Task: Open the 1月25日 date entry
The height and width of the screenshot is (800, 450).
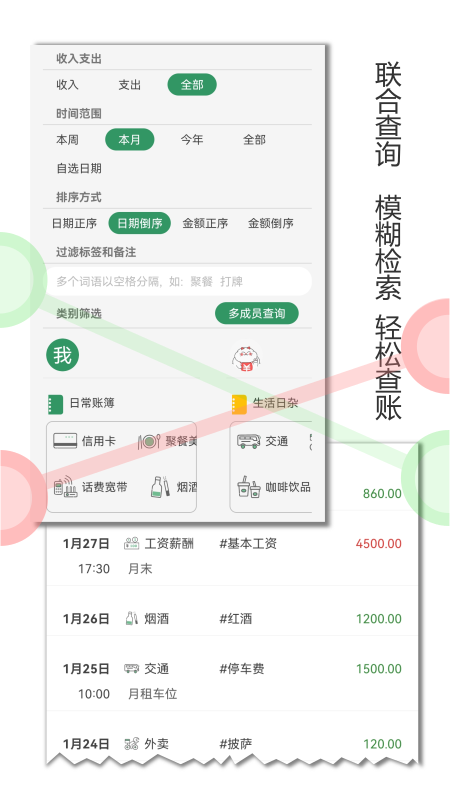Action: (86, 669)
